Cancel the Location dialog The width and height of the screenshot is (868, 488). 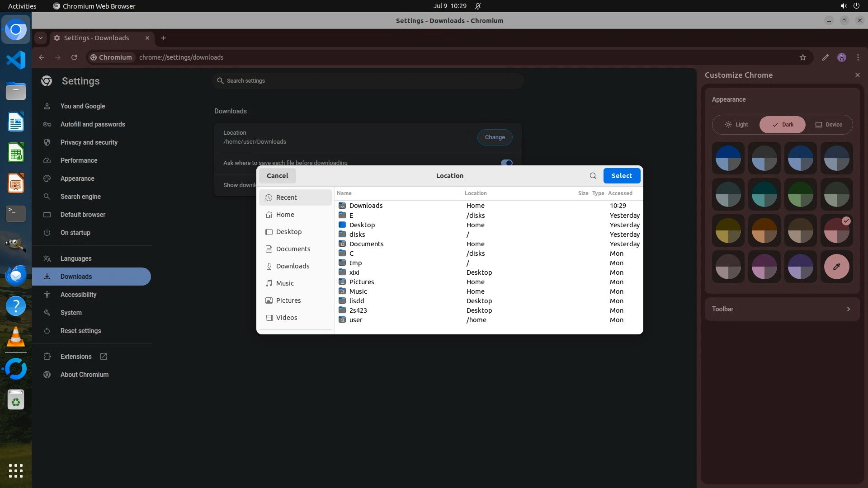click(x=277, y=176)
